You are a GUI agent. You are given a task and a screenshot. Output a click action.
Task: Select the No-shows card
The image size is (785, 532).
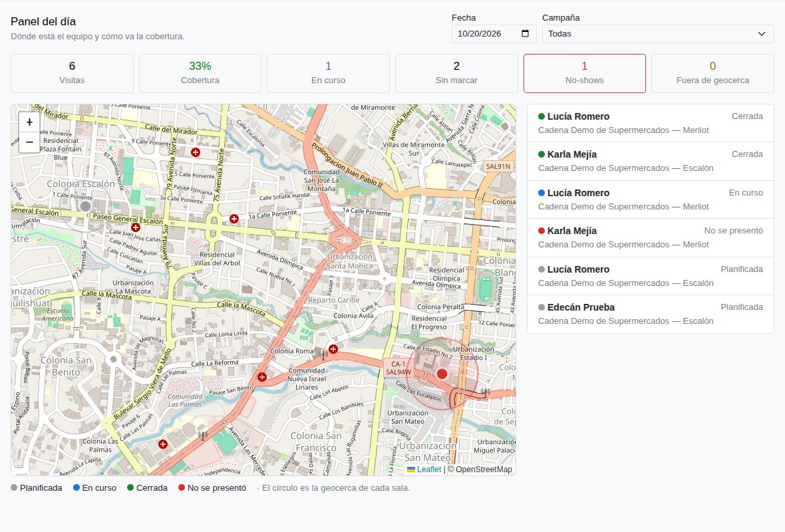pyautogui.click(x=585, y=74)
